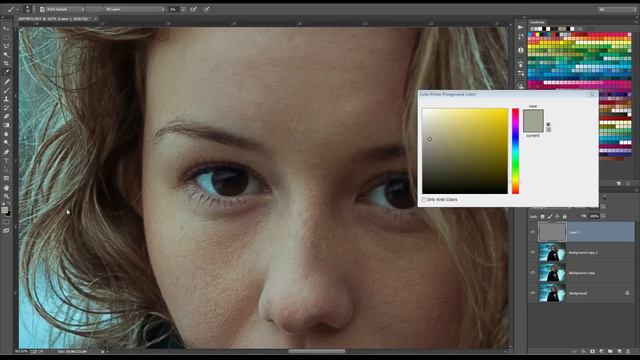Pick a color in the saturation field

465,151
